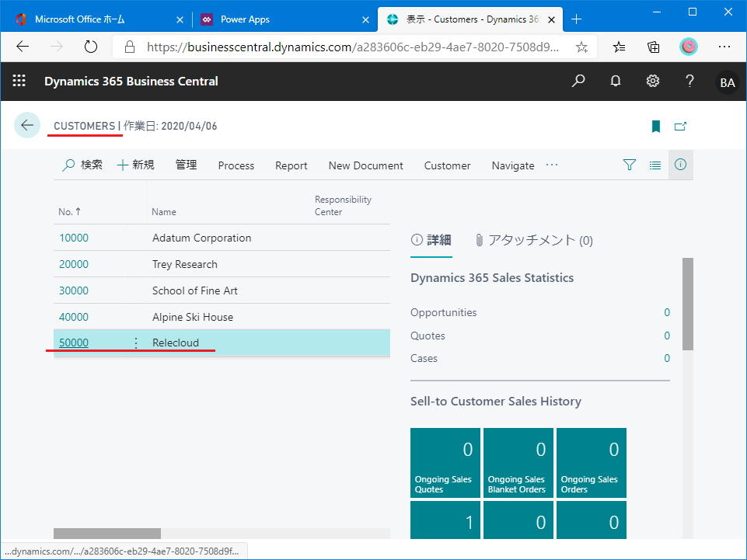747x560 pixels.
Task: Open the Navigate menu
Action: (512, 165)
